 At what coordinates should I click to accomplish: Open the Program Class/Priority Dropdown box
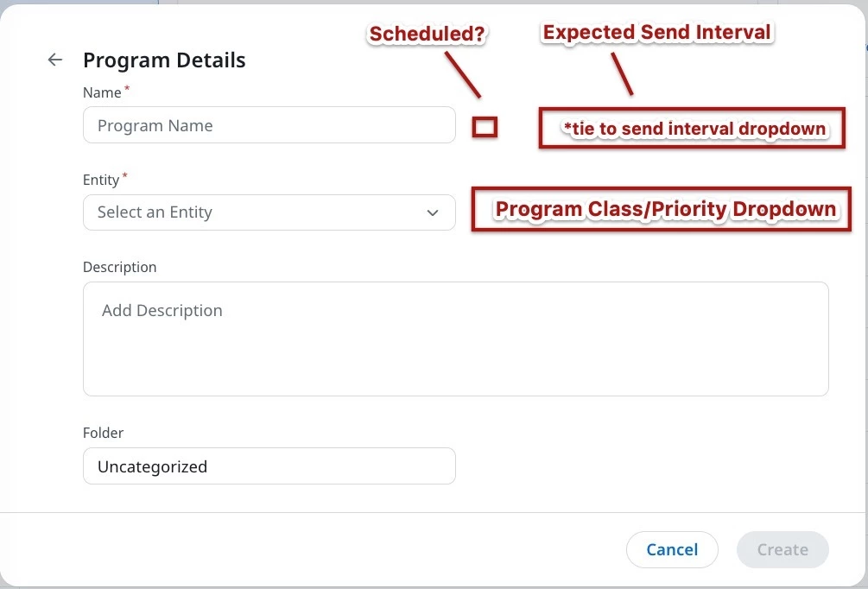pyautogui.click(x=662, y=209)
